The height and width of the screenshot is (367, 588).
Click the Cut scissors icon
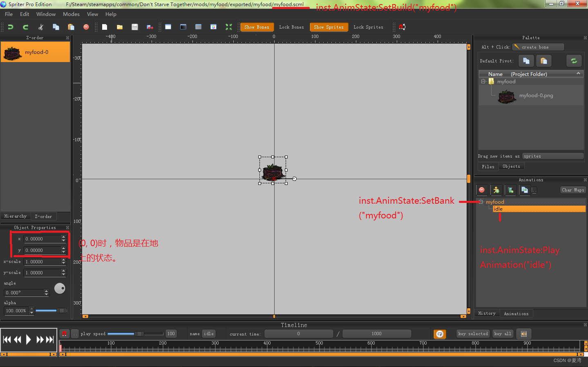pos(40,27)
